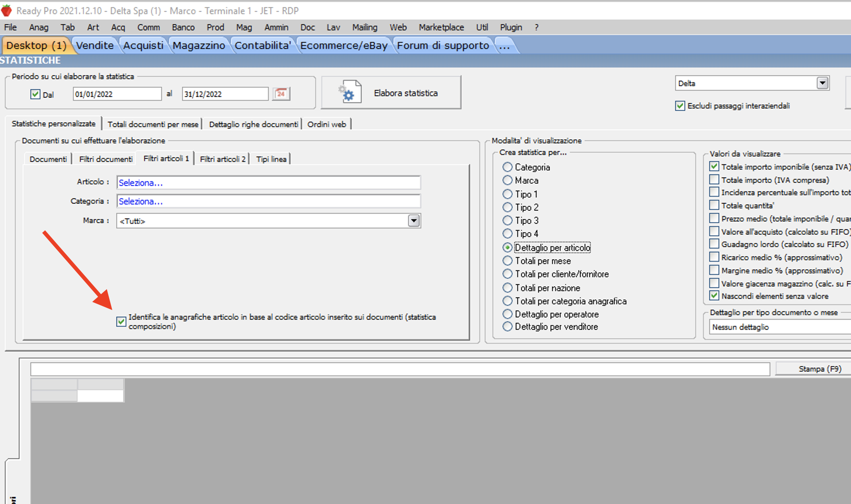Switch to Magazzino main tab
Screen dimensions: 851x504
click(x=198, y=46)
